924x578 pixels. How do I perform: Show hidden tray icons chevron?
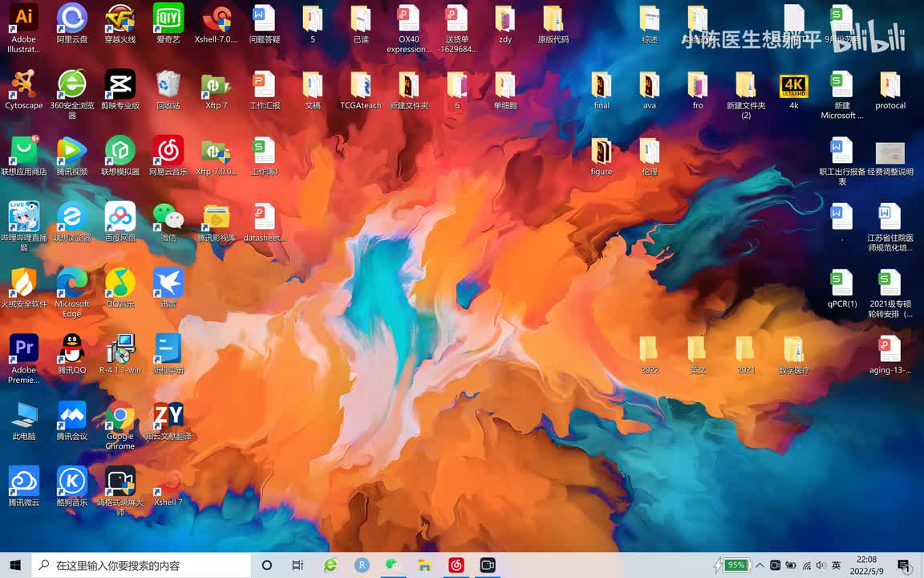[760, 565]
